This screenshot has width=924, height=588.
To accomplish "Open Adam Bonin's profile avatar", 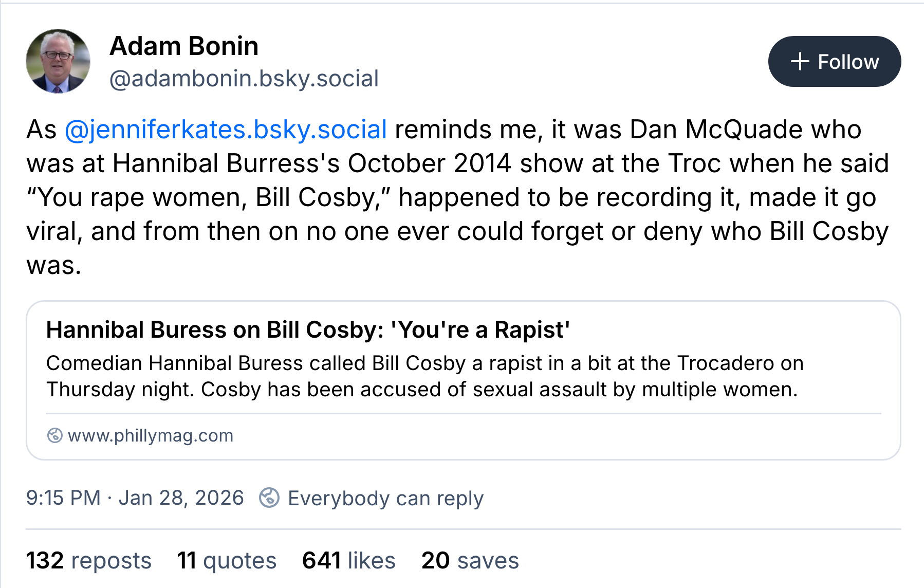I will pyautogui.click(x=58, y=61).
